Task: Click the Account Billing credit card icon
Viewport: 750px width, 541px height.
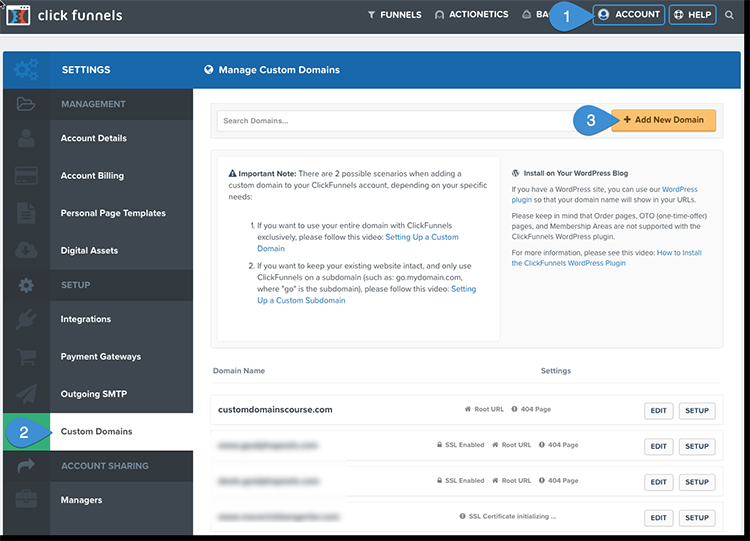Action: (x=26, y=176)
